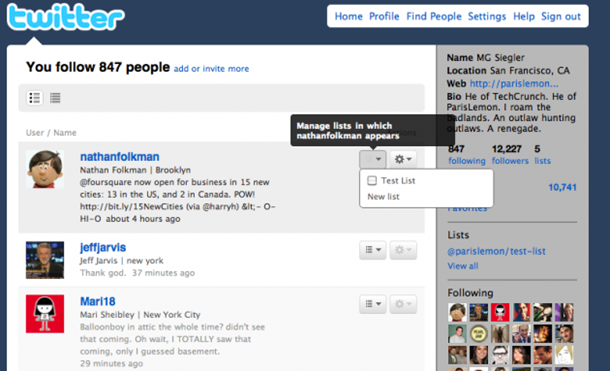Screen dimensions: 610x371
Task: Click Mari18 red avatar picture
Action: [x=45, y=314]
